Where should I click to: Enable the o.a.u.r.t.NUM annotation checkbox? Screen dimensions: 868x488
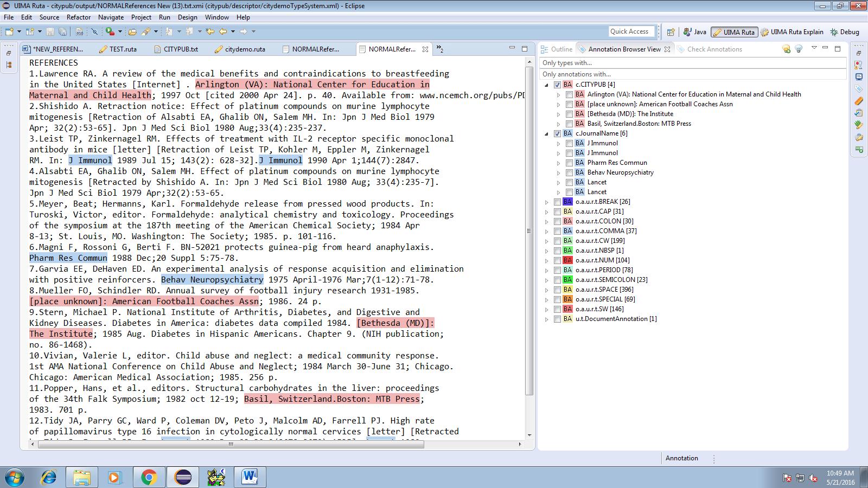[557, 260]
